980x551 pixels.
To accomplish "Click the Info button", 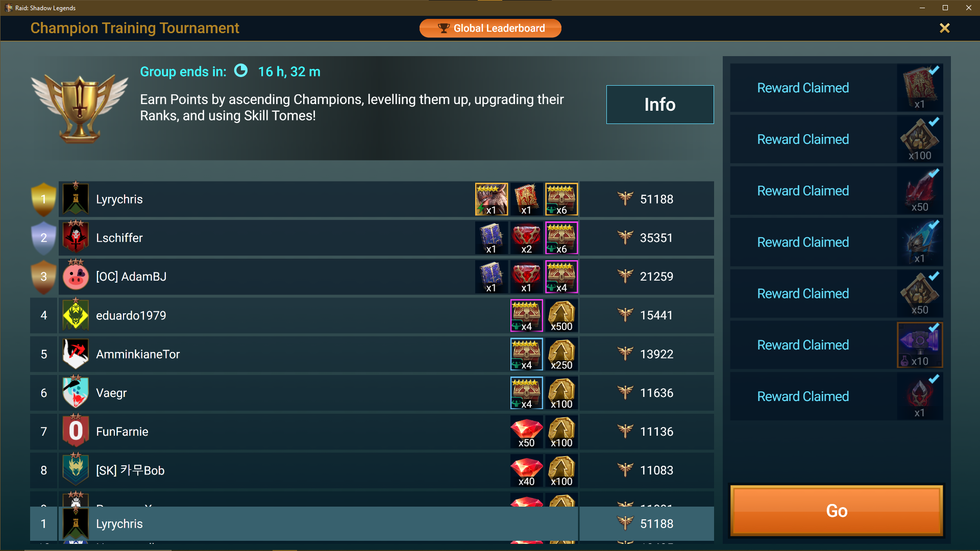I will (x=659, y=105).
